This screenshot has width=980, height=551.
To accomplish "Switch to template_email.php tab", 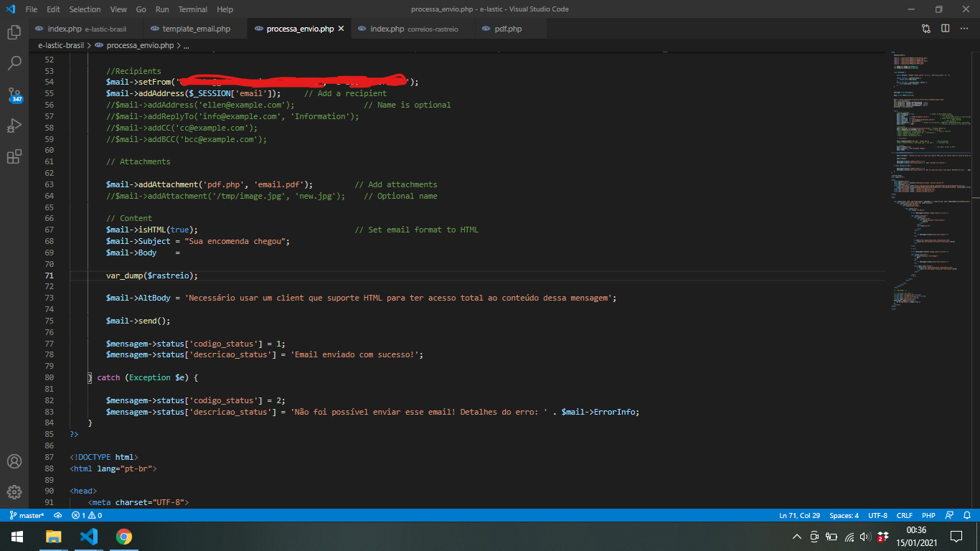I will (196, 29).
